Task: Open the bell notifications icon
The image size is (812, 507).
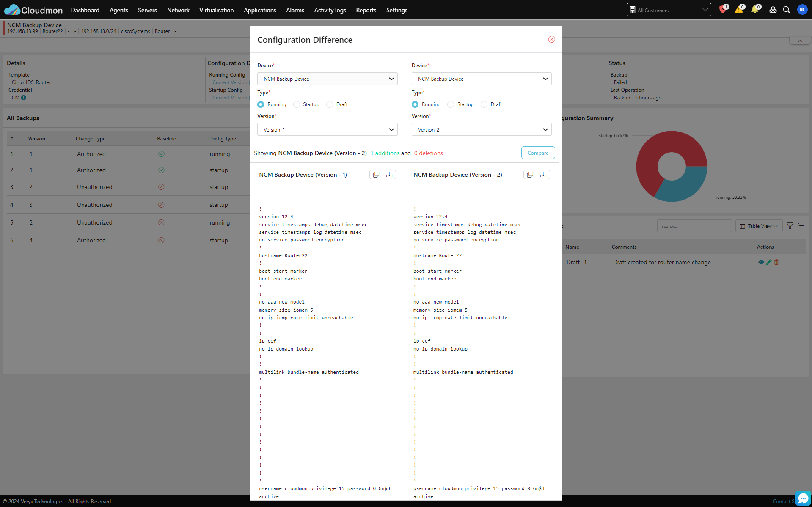Action: [x=755, y=10]
